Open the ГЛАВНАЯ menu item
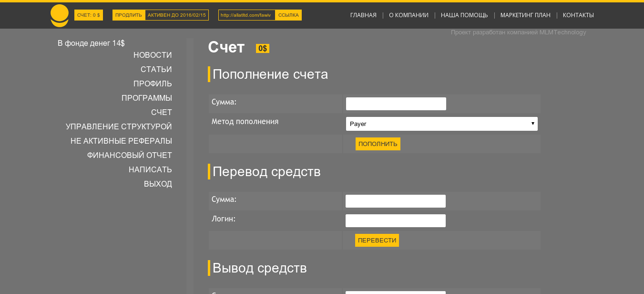This screenshot has height=294, width=644. tap(363, 15)
